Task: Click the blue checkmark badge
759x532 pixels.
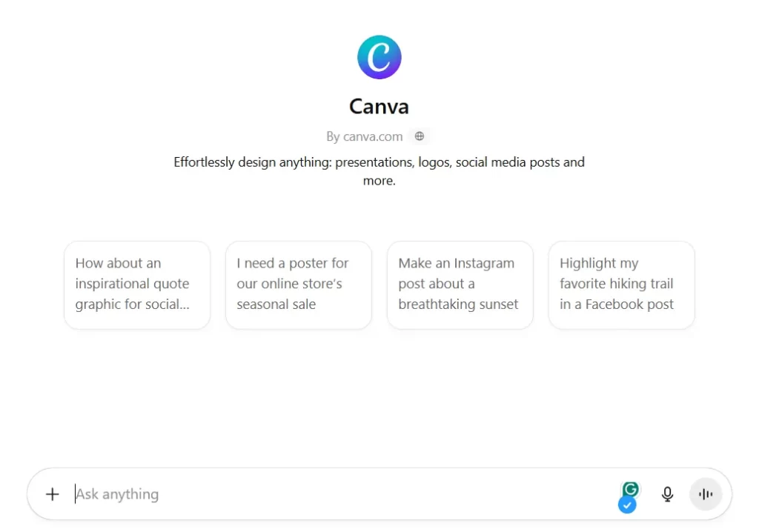Action: click(x=627, y=505)
